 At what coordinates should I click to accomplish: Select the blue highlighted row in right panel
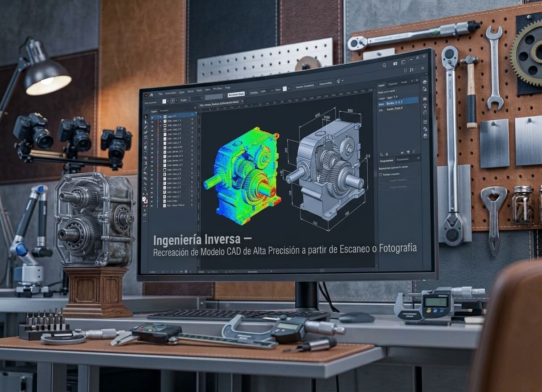pyautogui.click(x=398, y=102)
